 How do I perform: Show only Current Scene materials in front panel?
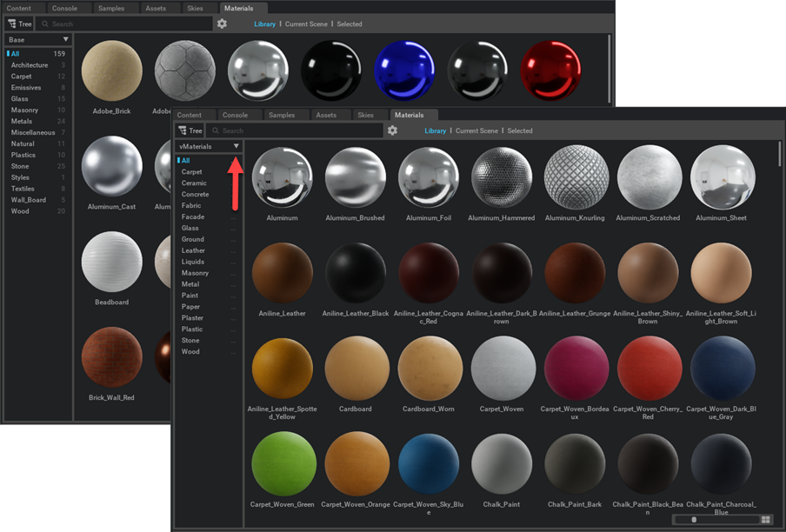point(476,130)
